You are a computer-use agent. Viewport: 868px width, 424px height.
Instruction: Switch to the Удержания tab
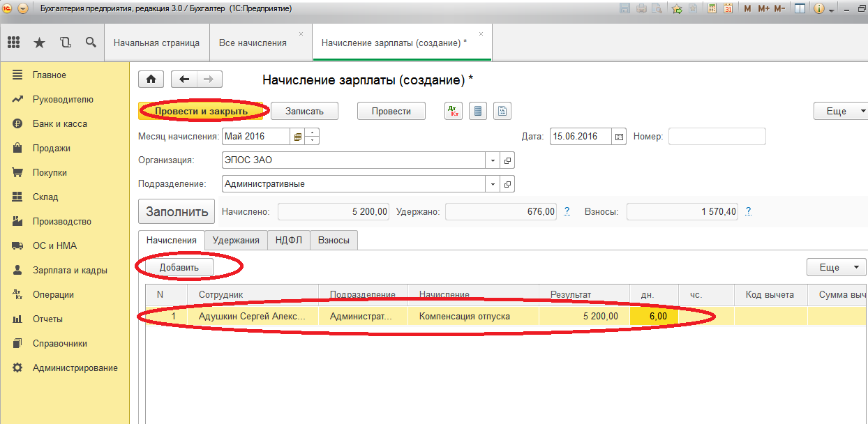(x=236, y=240)
